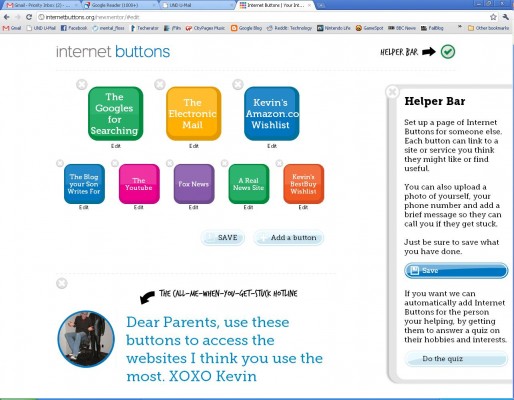Open The Googles for Searching tile
This screenshot has height=400, width=514.
click(115, 114)
